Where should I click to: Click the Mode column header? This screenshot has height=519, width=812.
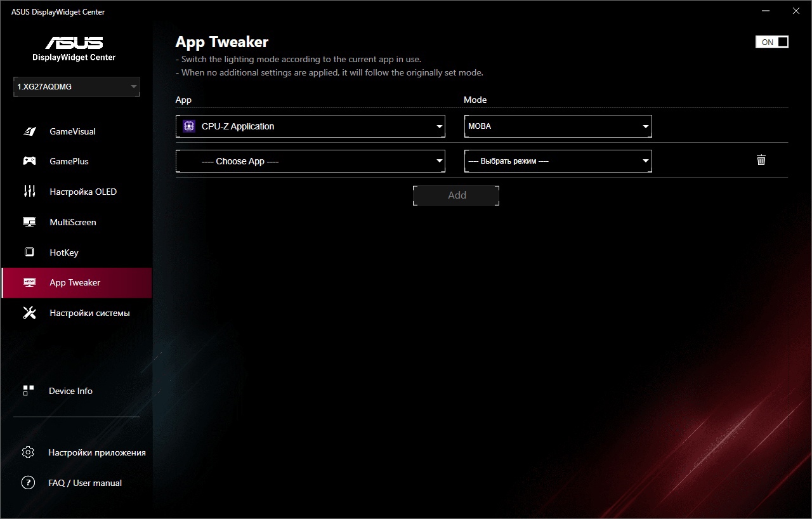pos(475,100)
